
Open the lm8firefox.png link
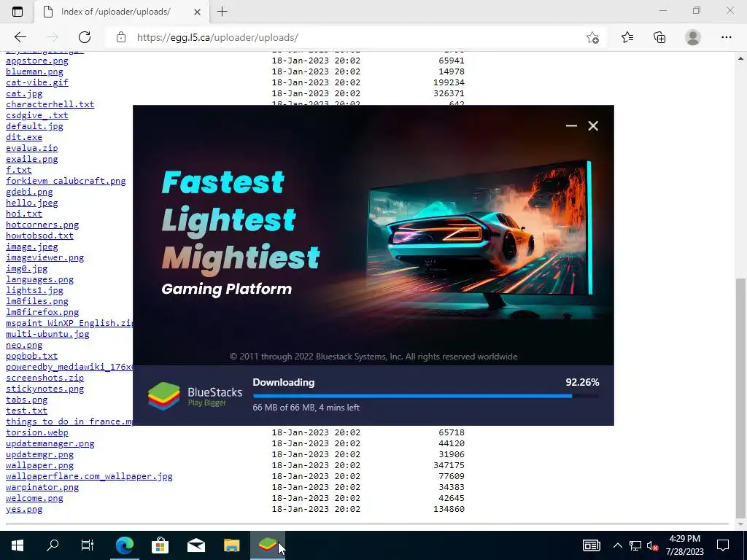coord(42,312)
